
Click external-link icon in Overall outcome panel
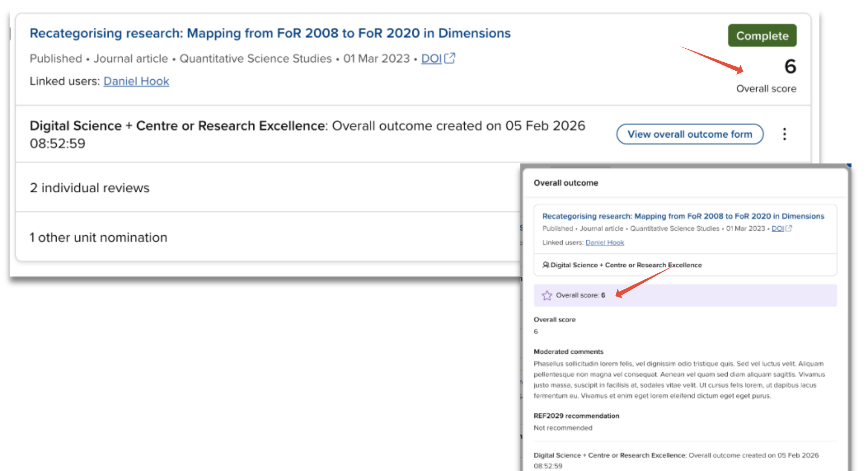point(789,228)
